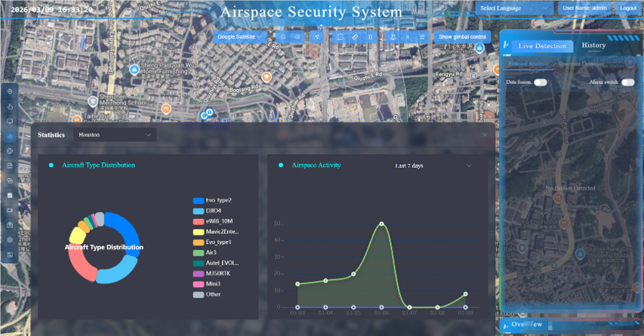Click the zoom out magnifier icon
This screenshot has height=336, width=644.
coord(297,36)
